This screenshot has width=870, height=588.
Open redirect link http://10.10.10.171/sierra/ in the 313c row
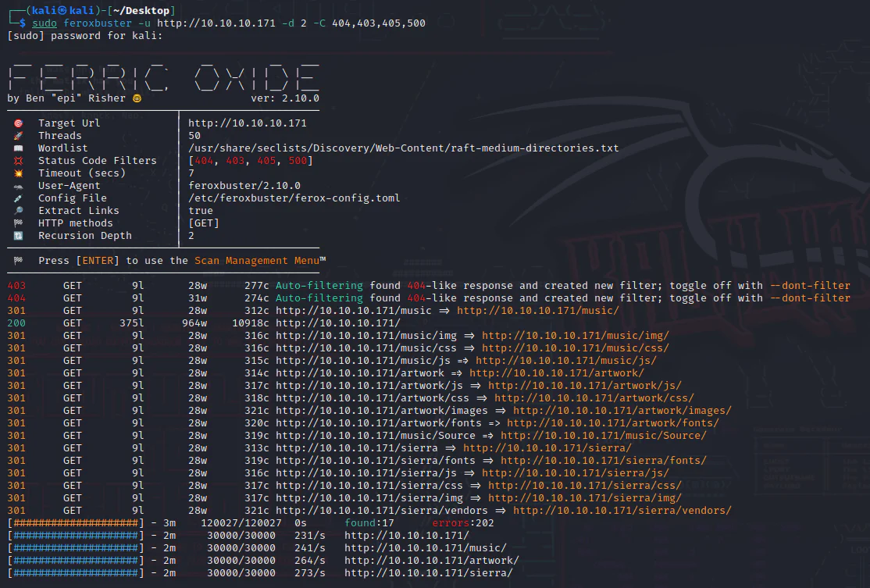(x=547, y=447)
